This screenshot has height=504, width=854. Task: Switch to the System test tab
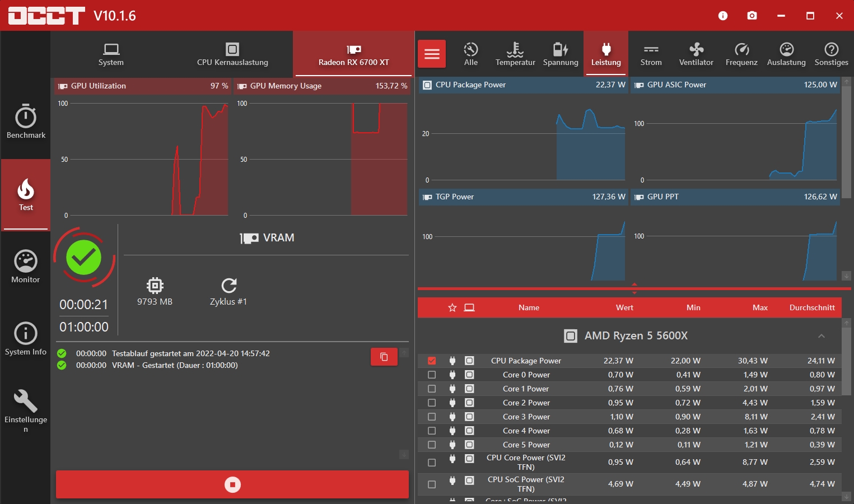111,54
